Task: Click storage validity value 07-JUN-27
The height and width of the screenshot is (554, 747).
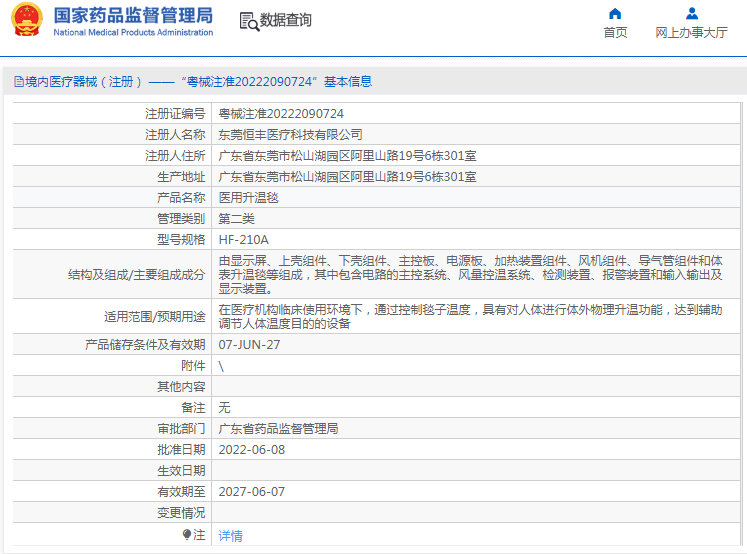Action: 249,345
